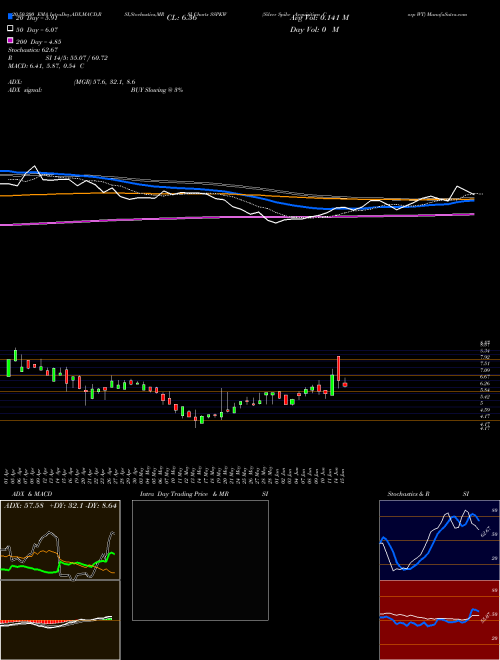Image resolution: width=500 pixels, height=660 pixels.
Task: Click the 'ADX & MACD' panel title
Action: pos(32,494)
